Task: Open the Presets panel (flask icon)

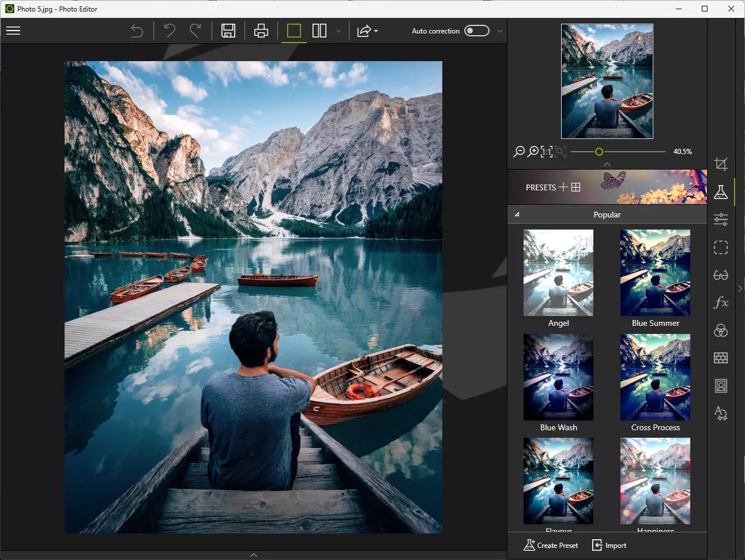Action: (721, 192)
